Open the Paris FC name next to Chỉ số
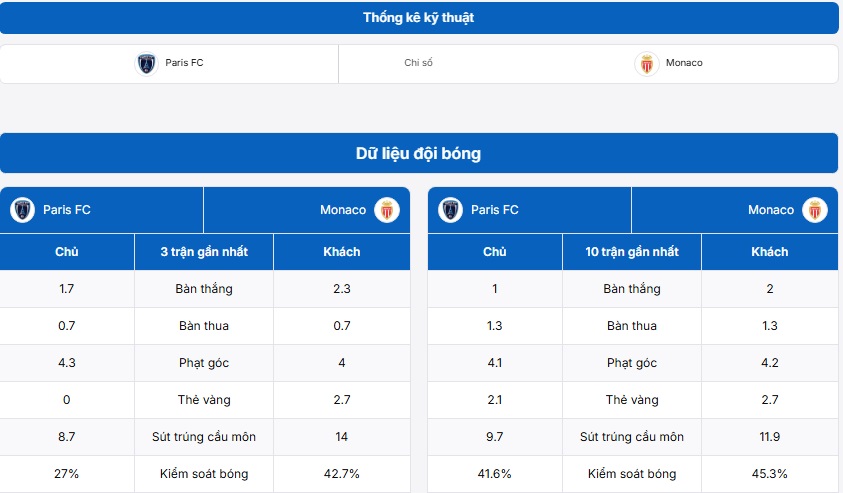This screenshot has width=843, height=493. (184, 63)
